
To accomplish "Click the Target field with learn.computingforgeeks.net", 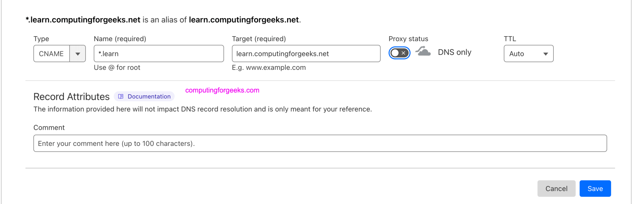I will coord(306,53).
